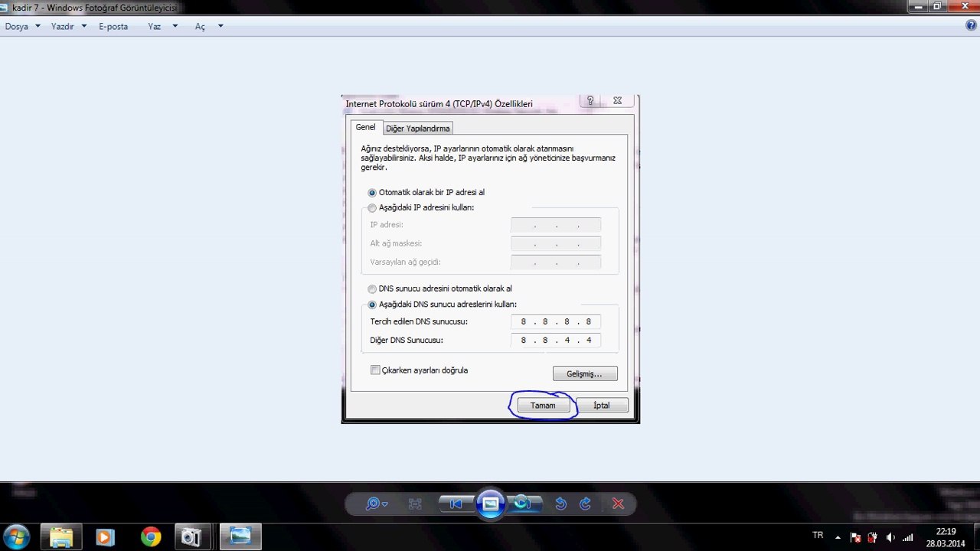Expand the Yaz dropdown arrow

tap(175, 26)
